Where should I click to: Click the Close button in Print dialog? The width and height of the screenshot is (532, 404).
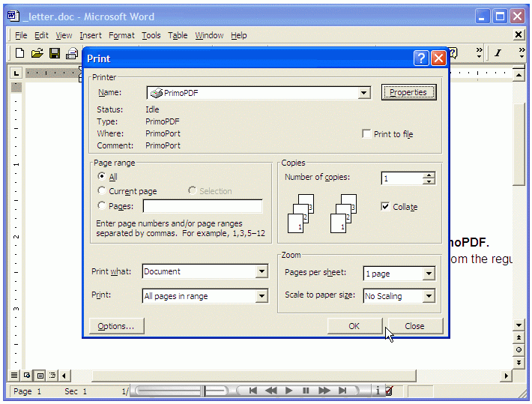tap(415, 326)
